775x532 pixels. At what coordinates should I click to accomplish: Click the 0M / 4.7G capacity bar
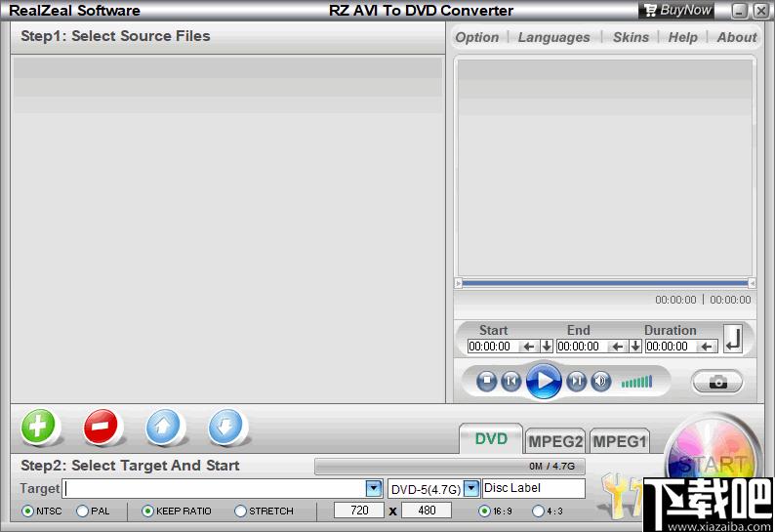coord(450,467)
